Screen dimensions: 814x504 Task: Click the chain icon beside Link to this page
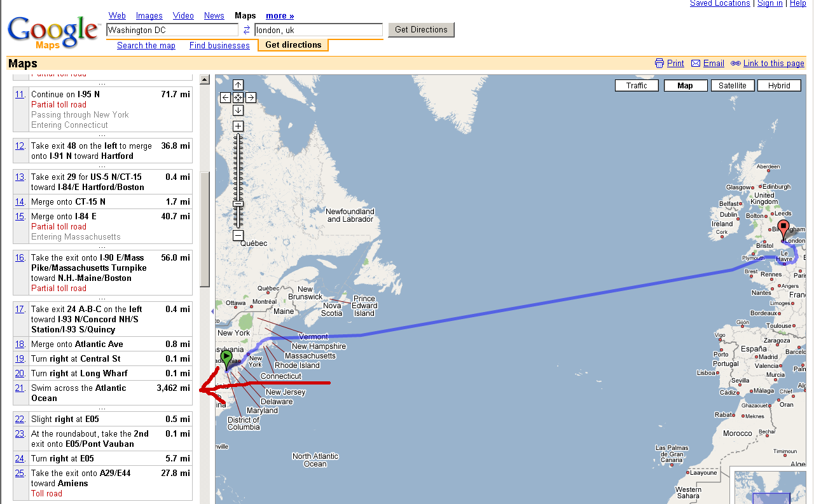736,64
